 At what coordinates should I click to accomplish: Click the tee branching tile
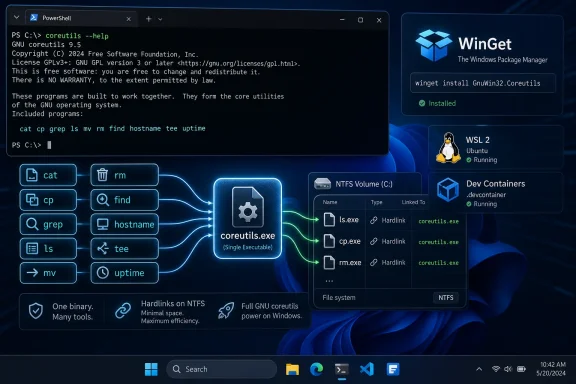(125, 249)
